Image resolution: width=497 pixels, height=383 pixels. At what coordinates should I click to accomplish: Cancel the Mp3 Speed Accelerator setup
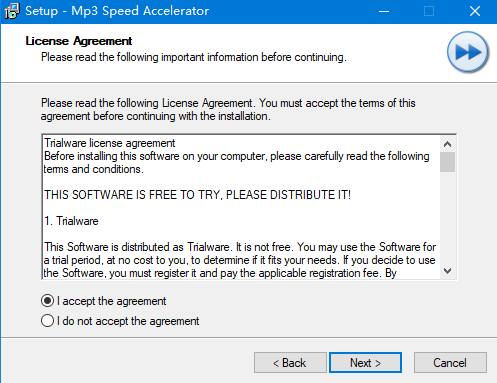point(450,363)
